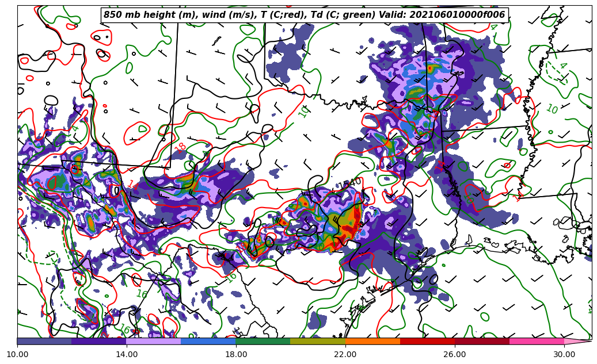Click the blue 16–18 colorbar segment
The width and height of the screenshot is (597, 364).
pyautogui.click(x=208, y=341)
